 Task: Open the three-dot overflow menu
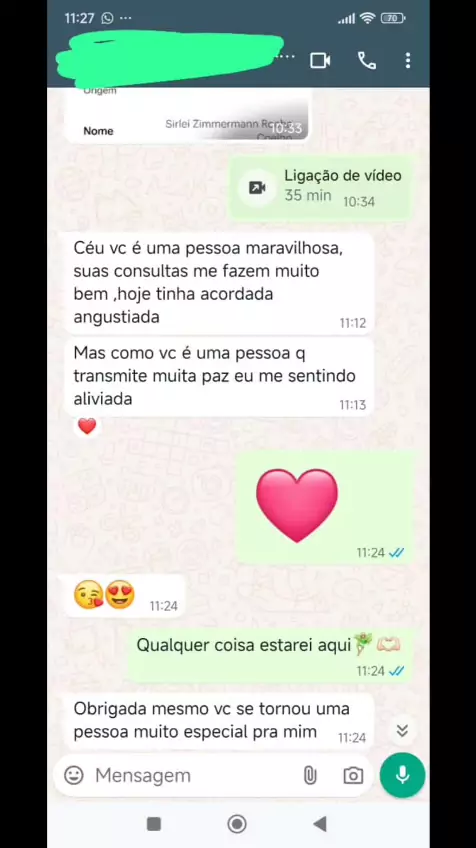408,60
